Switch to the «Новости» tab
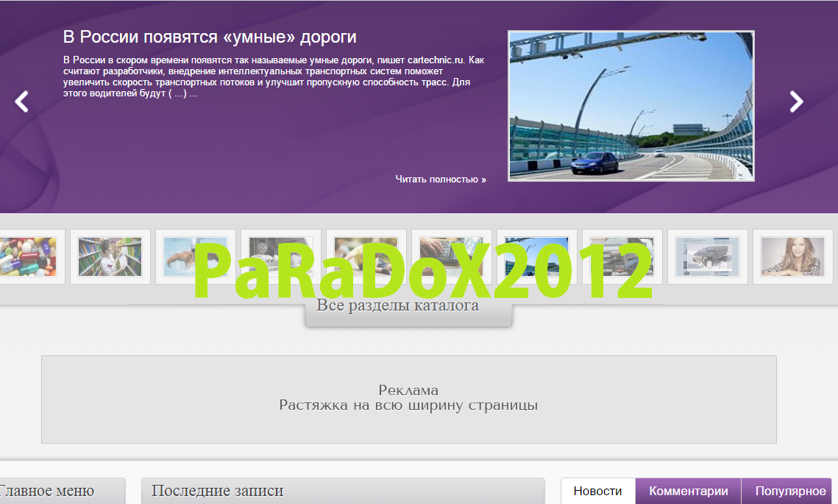838x504 pixels. tap(597, 491)
